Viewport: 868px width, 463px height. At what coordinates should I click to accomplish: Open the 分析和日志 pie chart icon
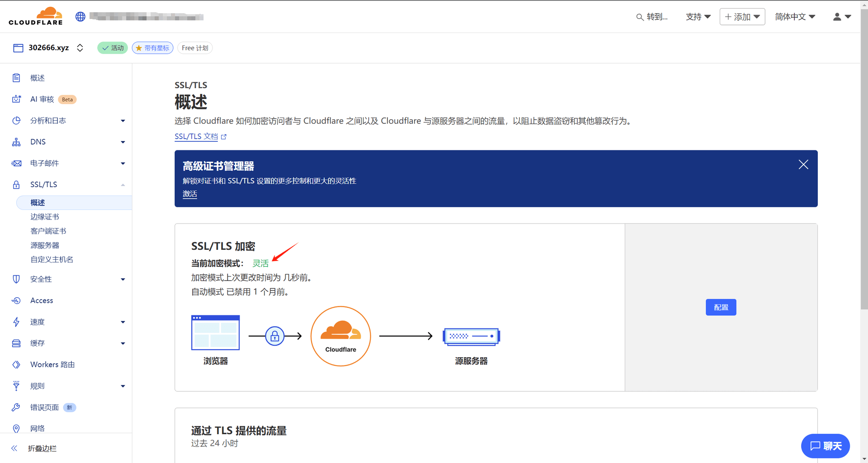click(x=16, y=120)
